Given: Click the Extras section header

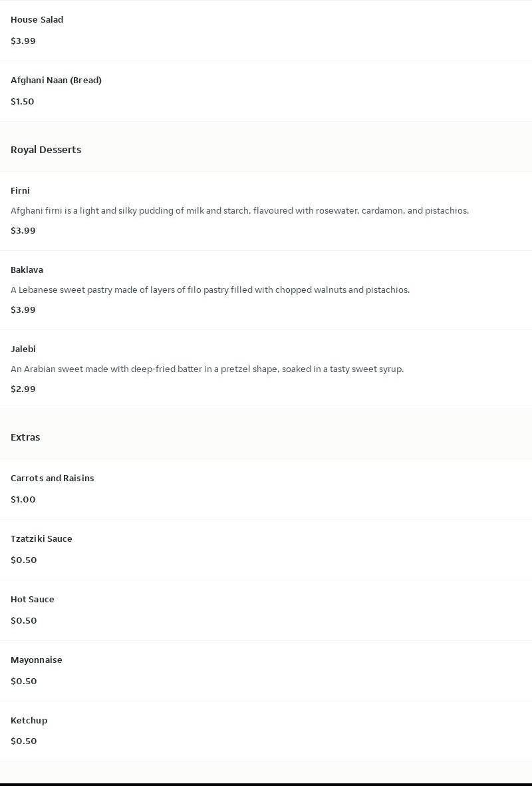Looking at the screenshot, I should click(25, 437).
